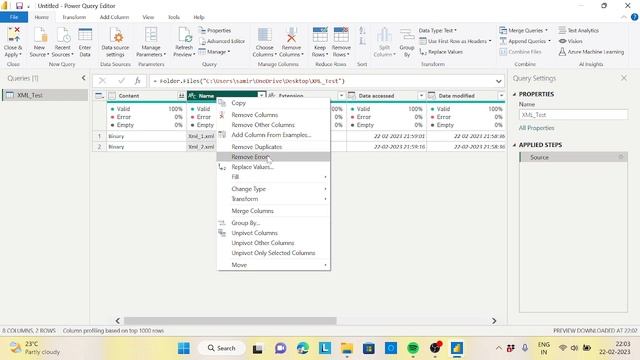Click the Save icon in title bar
The height and width of the screenshot is (360, 640).
[x=19, y=6]
